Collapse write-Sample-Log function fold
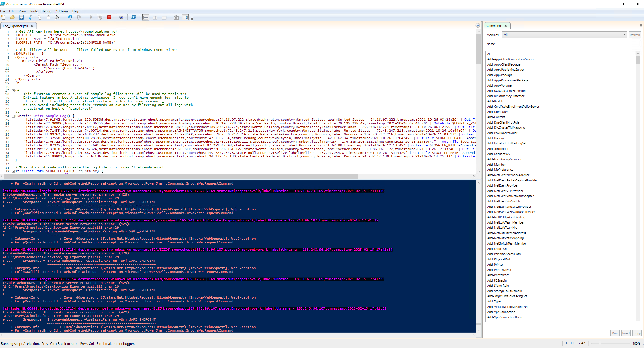The height and width of the screenshot is (348, 644). point(13,116)
